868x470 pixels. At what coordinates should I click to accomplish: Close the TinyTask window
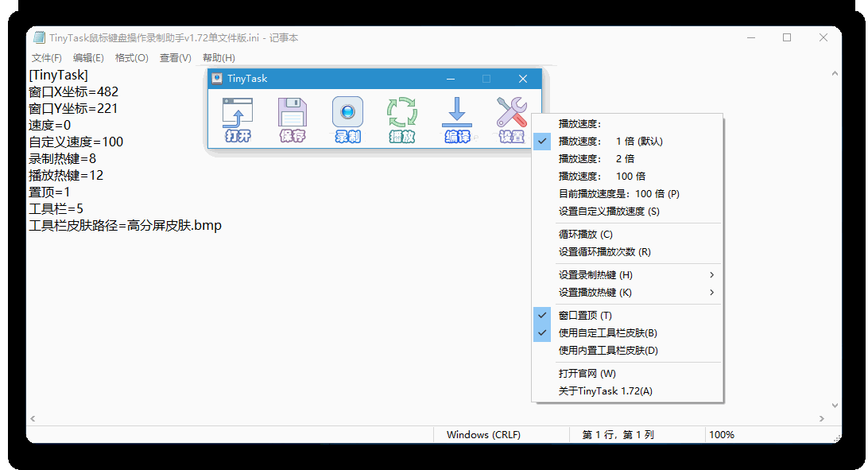pyautogui.click(x=522, y=79)
